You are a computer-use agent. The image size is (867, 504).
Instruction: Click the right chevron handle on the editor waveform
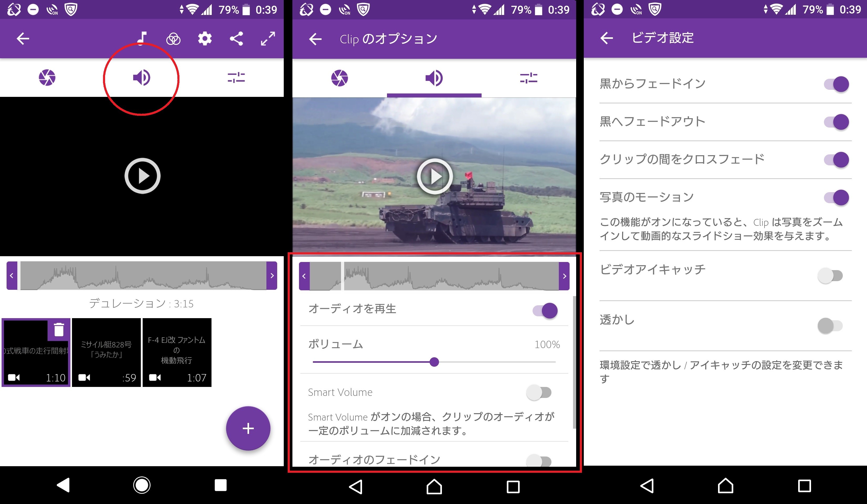click(x=272, y=275)
